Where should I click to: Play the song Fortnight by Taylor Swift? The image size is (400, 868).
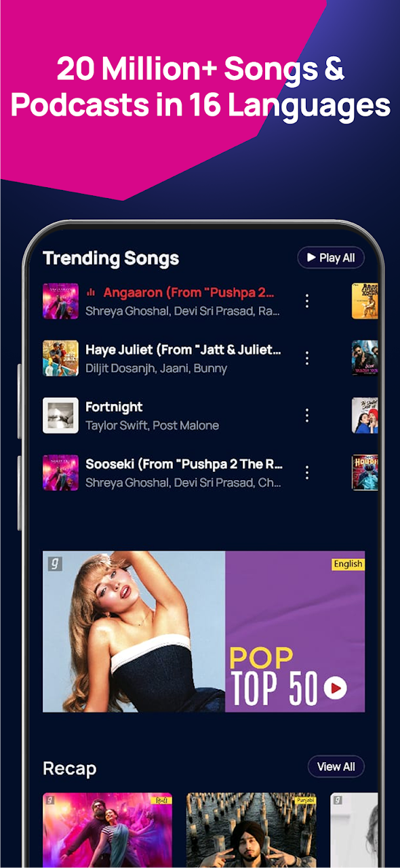[x=114, y=407]
